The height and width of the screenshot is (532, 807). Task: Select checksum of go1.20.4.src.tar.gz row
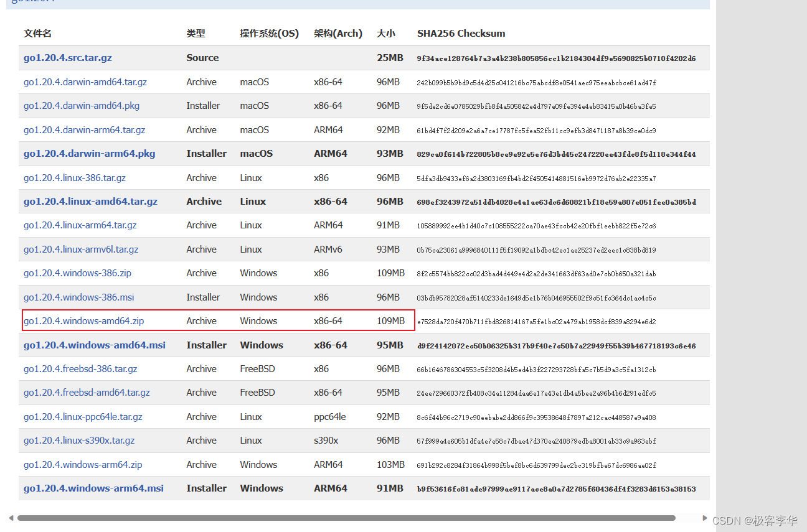click(556, 58)
